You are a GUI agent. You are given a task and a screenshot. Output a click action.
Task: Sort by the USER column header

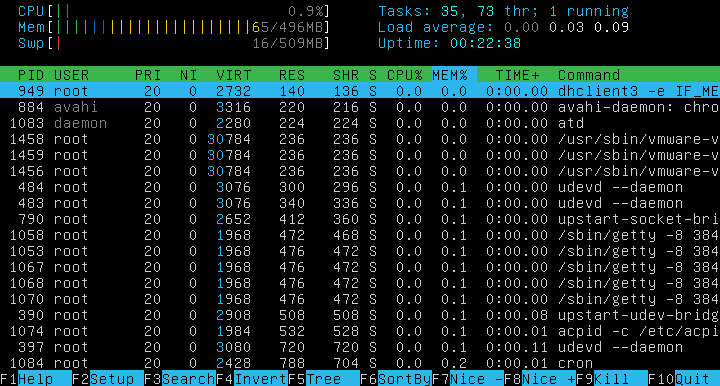72,75
